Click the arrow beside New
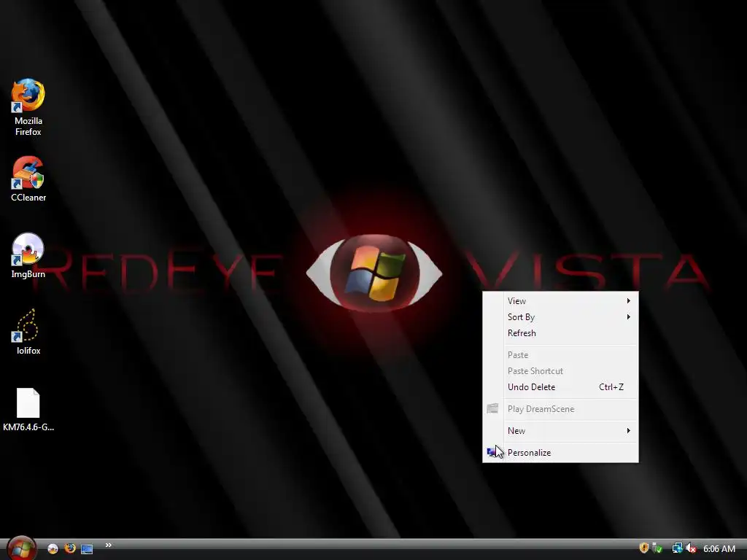The image size is (747, 560). (x=629, y=431)
